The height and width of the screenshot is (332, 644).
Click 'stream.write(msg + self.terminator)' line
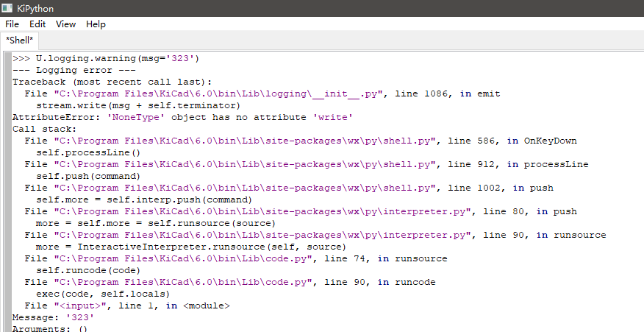pos(138,105)
